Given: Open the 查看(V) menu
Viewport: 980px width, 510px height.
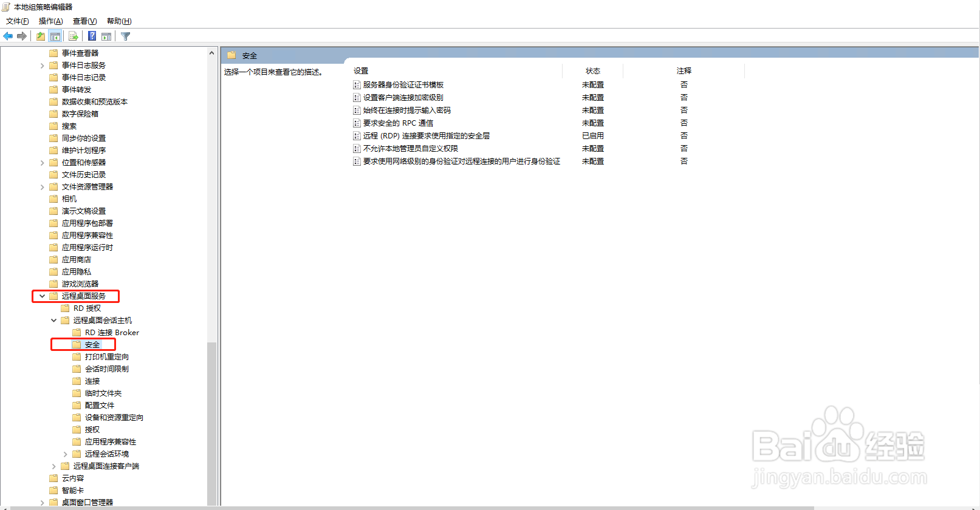Looking at the screenshot, I should coord(85,21).
